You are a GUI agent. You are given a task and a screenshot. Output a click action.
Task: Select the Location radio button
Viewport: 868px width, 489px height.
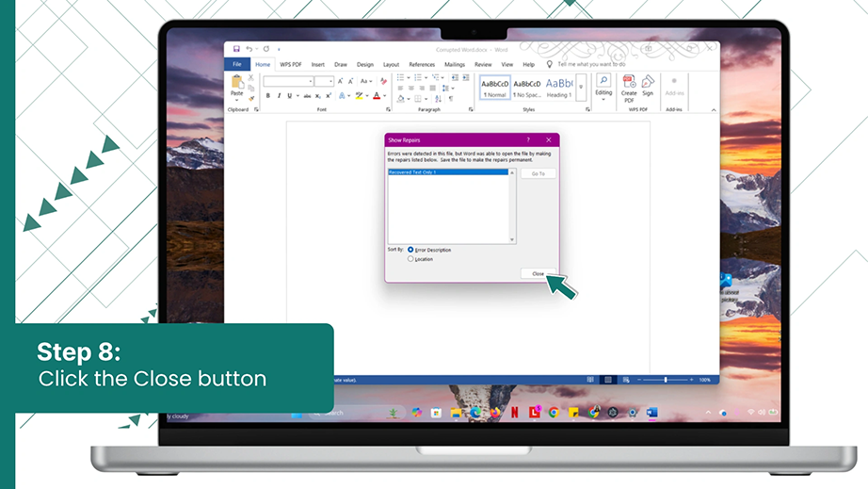point(410,258)
